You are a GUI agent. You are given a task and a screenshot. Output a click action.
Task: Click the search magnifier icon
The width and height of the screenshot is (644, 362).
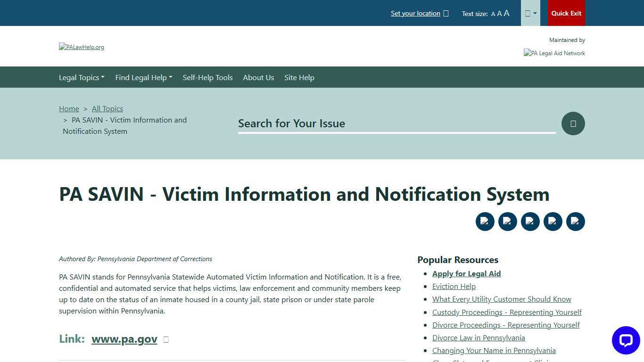pyautogui.click(x=573, y=123)
